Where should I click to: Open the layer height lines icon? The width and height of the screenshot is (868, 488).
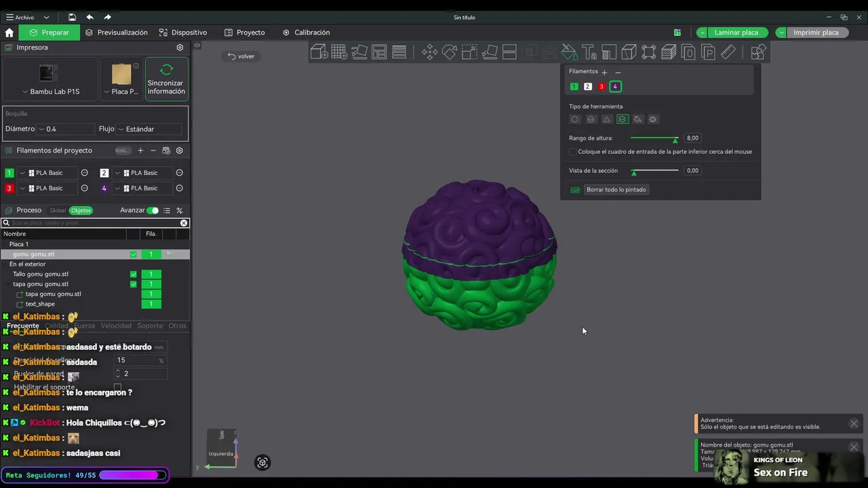click(399, 52)
